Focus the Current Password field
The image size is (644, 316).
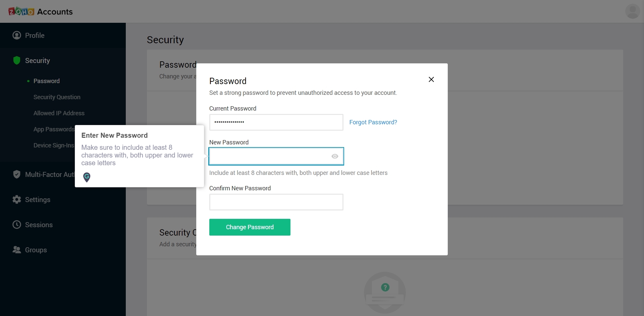pos(276,122)
